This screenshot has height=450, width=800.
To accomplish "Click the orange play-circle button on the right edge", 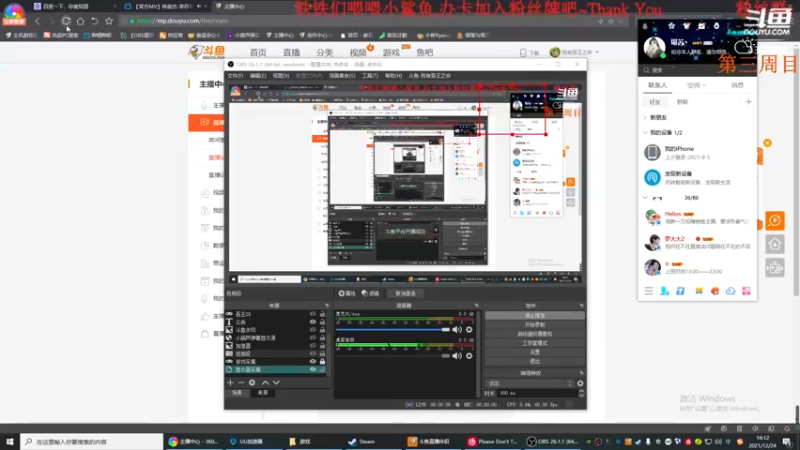I will [x=774, y=221].
